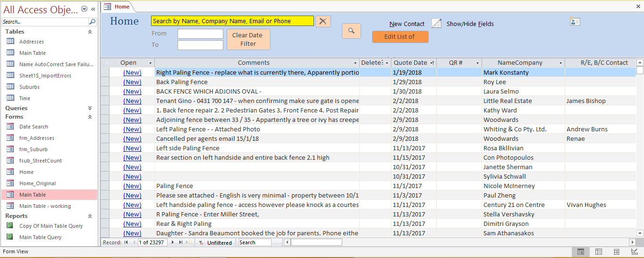The image size is (644, 258).
Task: Open the frm_Addresses form
Action: coord(37,138)
